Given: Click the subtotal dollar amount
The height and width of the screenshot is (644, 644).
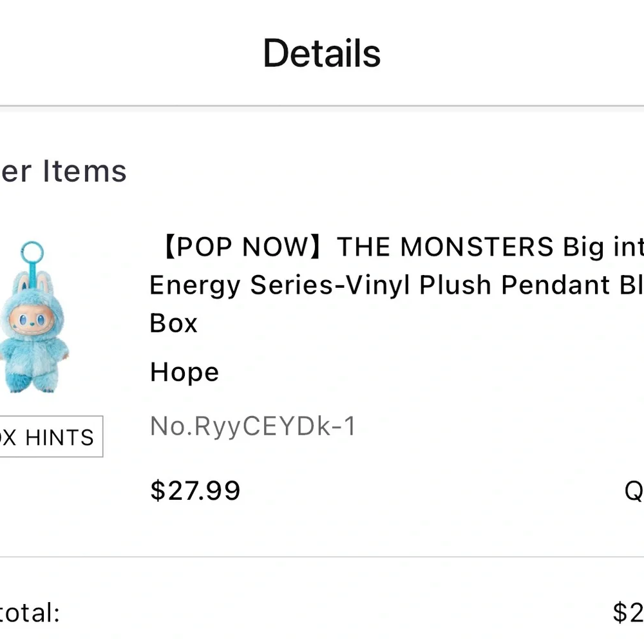Looking at the screenshot, I should [628, 612].
